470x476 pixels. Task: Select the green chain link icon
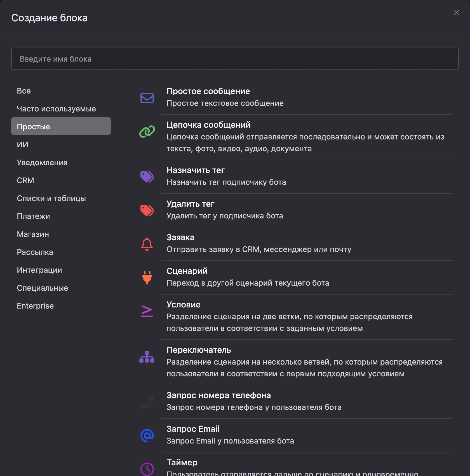(x=147, y=131)
